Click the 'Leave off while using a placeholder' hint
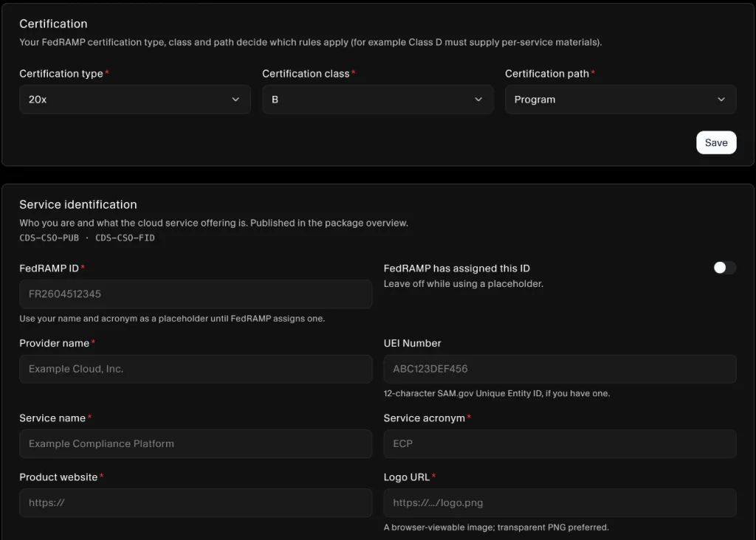 (464, 284)
